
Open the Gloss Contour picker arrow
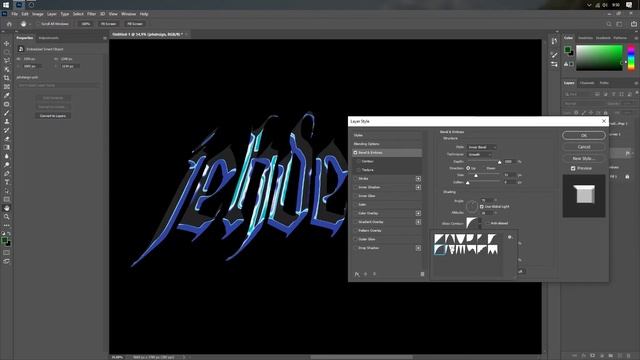click(x=480, y=223)
